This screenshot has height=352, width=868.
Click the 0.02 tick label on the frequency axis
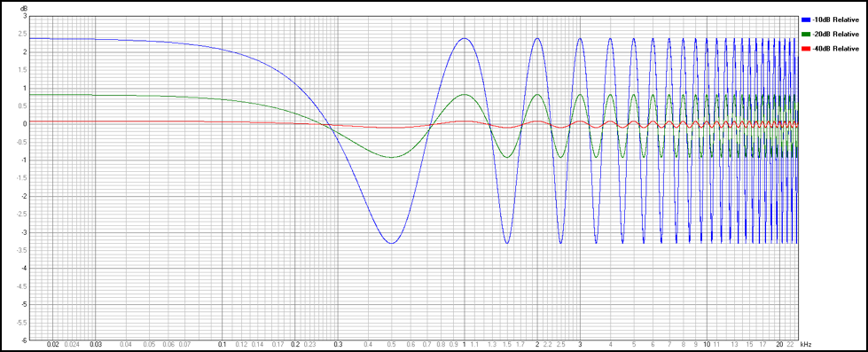(x=53, y=344)
